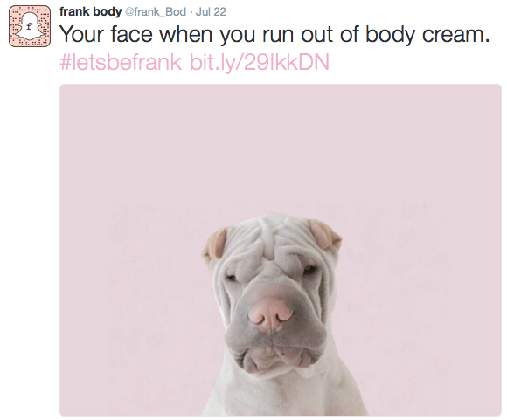507x420 pixels.
Task: Click the small 'f' letter on avatar
Action: 30,27
